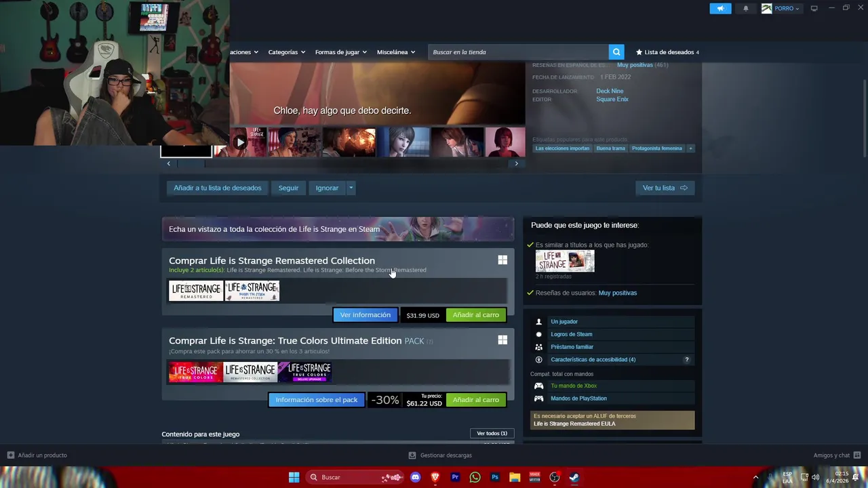868x488 pixels.
Task: Open the Square Enix publisher link
Action: pyautogui.click(x=612, y=99)
